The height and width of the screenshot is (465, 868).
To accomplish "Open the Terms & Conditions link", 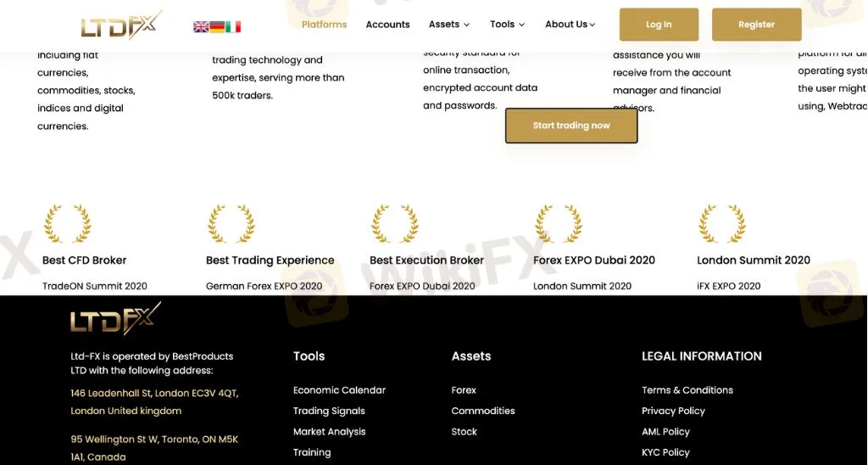I will (687, 390).
